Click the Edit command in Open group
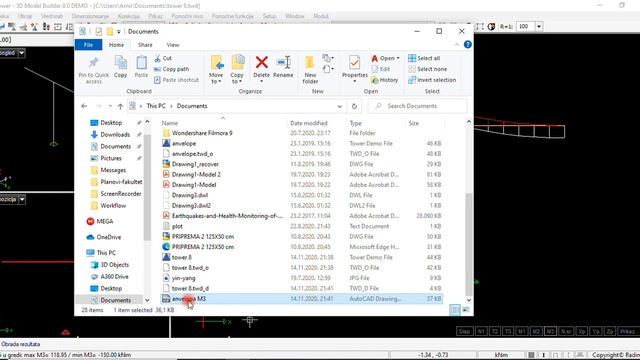This screenshot has height=360, width=640. (381, 69)
